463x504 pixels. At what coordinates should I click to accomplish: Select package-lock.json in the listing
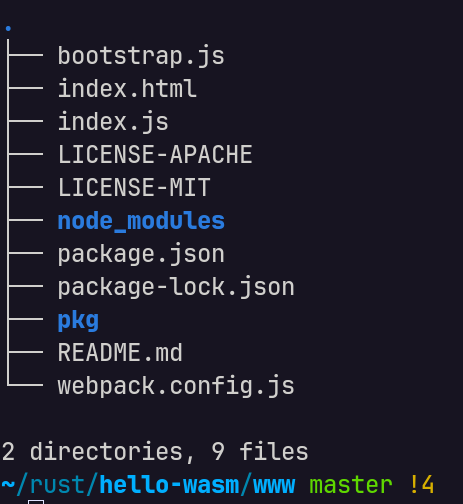pyautogui.click(x=176, y=287)
